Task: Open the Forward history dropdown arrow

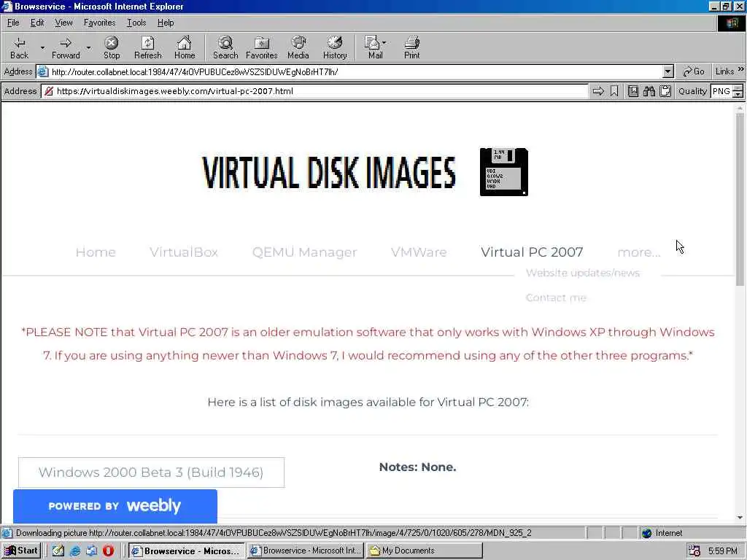Action: 88,47
